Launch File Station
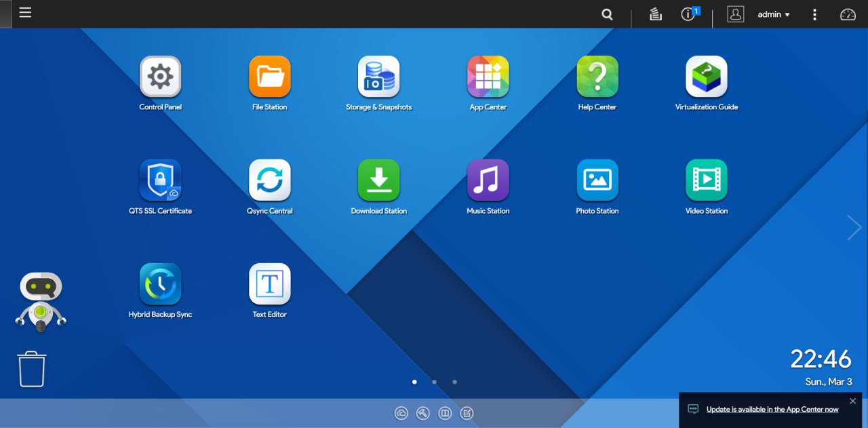This screenshot has width=868, height=428. 269,77
